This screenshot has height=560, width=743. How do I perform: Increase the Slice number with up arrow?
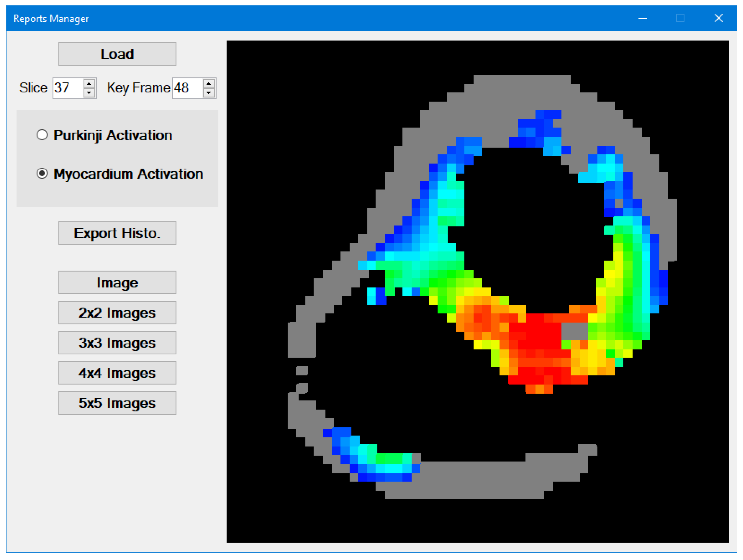click(x=89, y=84)
